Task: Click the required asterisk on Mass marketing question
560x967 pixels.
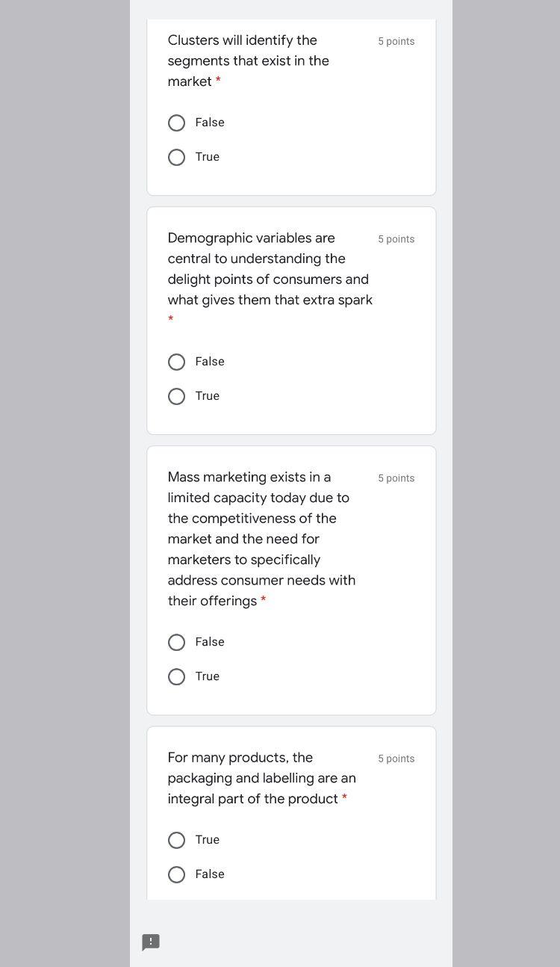Action: 263,600
